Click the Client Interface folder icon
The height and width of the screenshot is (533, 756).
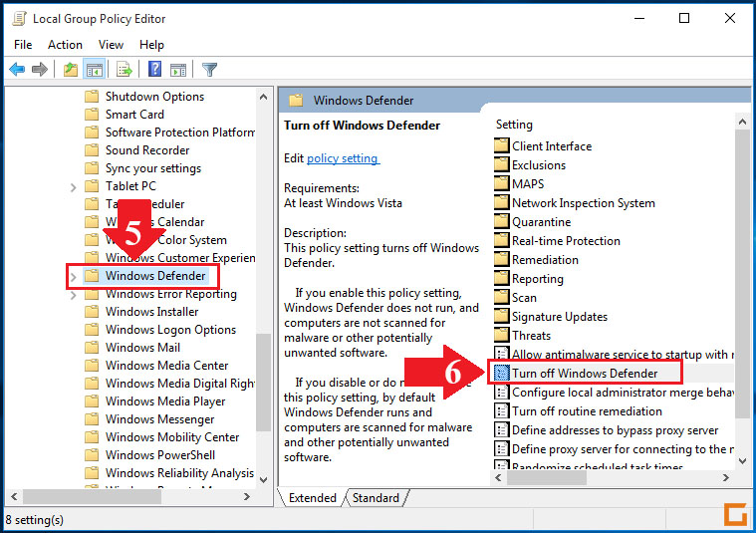tap(501, 145)
